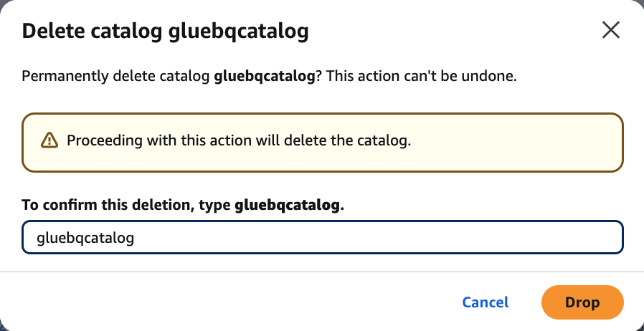The width and height of the screenshot is (644, 331).
Task: Close the Delete catalog dialog with X
Action: 610,30
